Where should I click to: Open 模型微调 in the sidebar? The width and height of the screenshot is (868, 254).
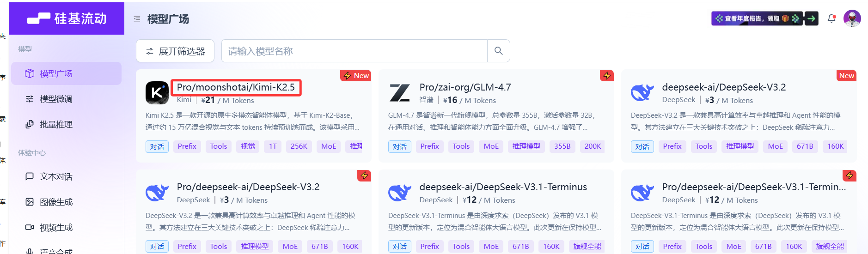pos(66,99)
